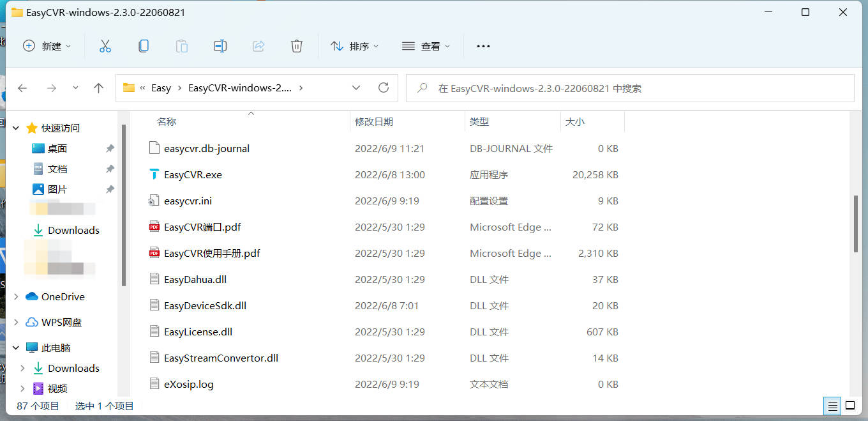The width and height of the screenshot is (868, 421).
Task: Expand the 视频 tree node
Action: (x=23, y=388)
